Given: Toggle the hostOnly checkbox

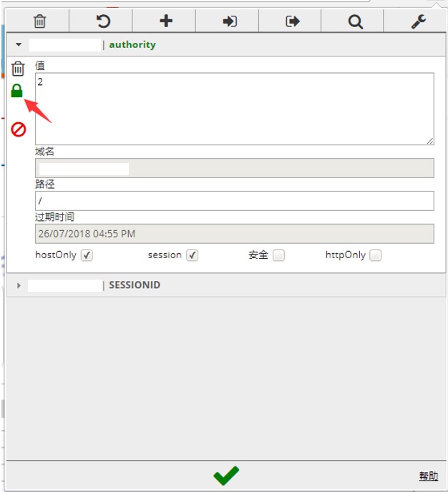Looking at the screenshot, I should [x=87, y=255].
